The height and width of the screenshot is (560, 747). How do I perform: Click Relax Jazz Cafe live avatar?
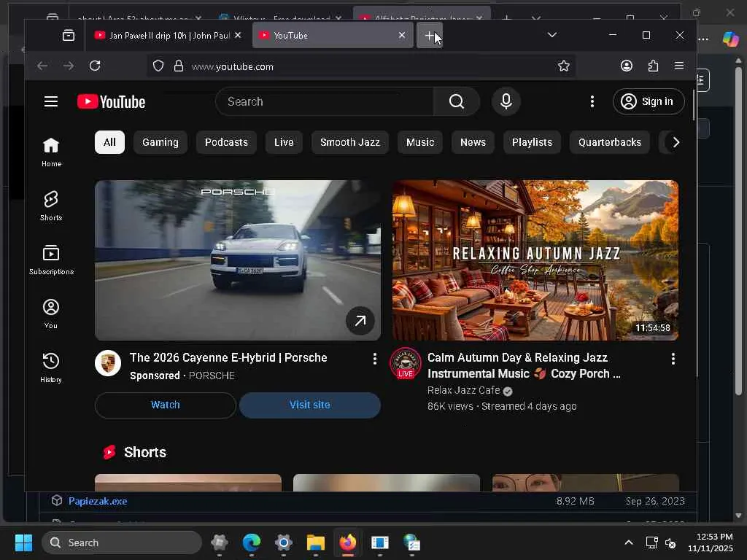pyautogui.click(x=406, y=363)
